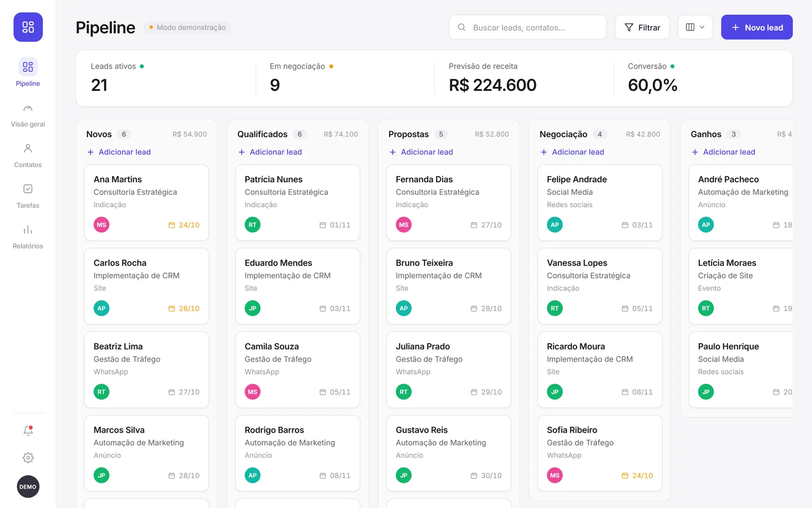
Task: Open Contatos in the sidebar
Action: pyautogui.click(x=28, y=156)
